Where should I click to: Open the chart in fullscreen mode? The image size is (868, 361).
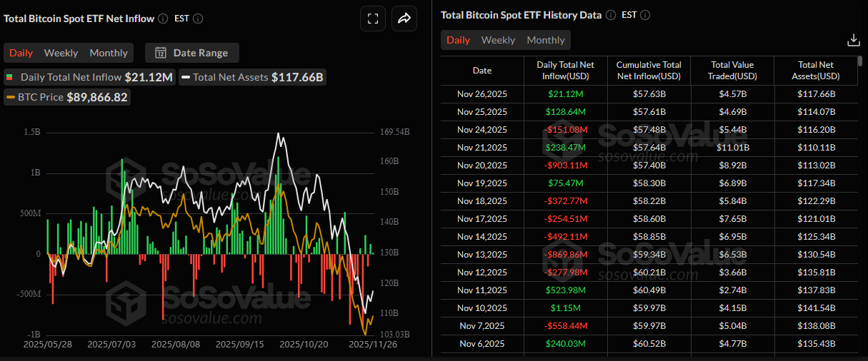(x=372, y=19)
